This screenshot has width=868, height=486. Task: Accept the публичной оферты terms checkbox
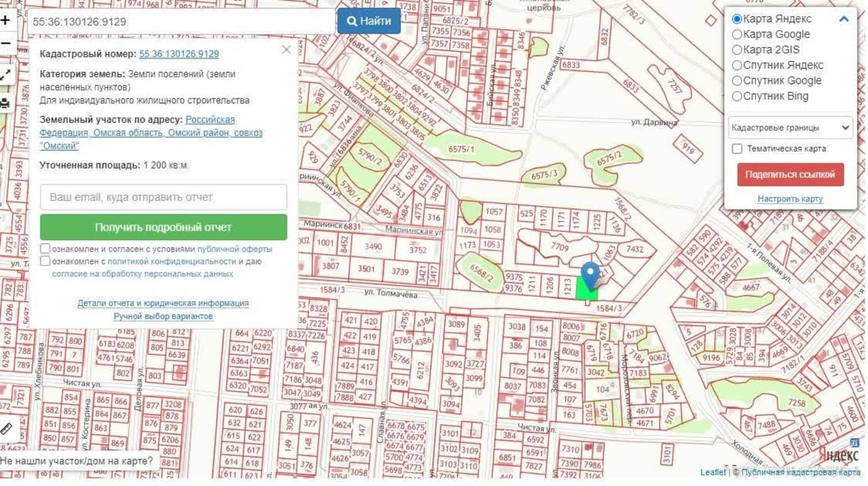click(45, 249)
